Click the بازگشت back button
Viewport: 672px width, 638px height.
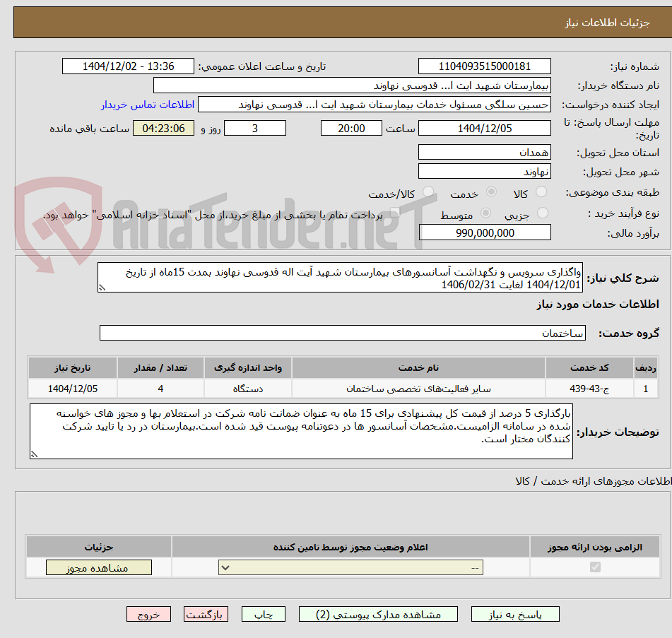[x=206, y=615]
